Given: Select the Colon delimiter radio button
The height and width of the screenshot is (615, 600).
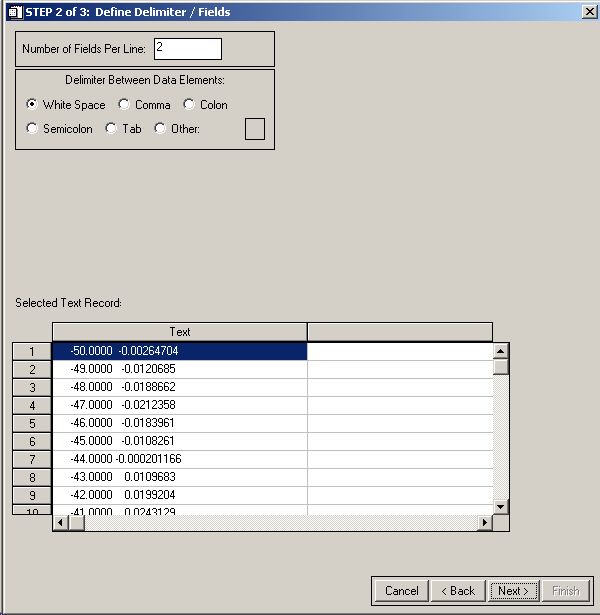Looking at the screenshot, I should pyautogui.click(x=189, y=105).
